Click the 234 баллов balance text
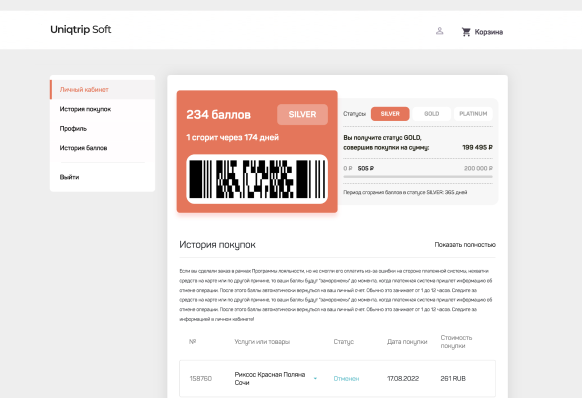The width and height of the screenshot is (582, 398). (x=219, y=114)
